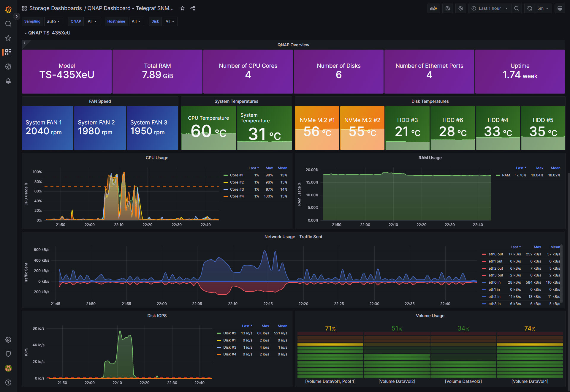Click the Grafana logo home icon
The width and height of the screenshot is (570, 392).
8,10
